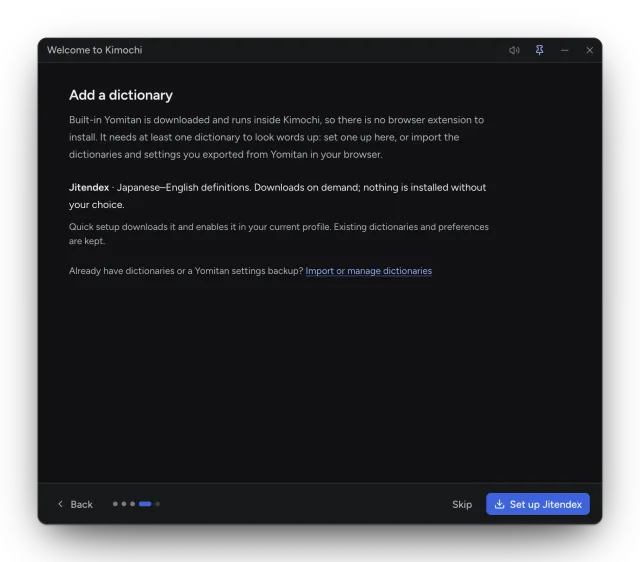640x562 pixels.
Task: Close the Welcome to Kimochi window
Action: [589, 50]
